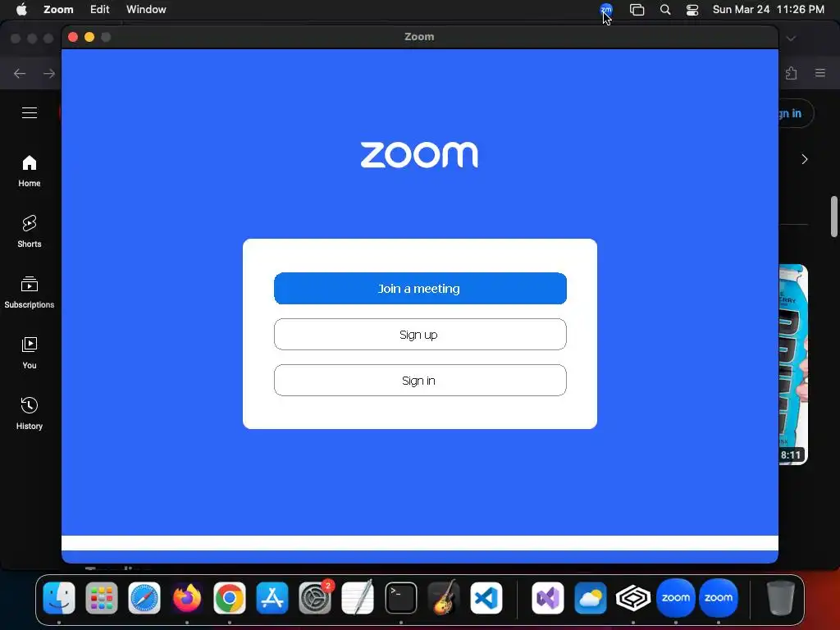
Task: Open the Zoom menu in menu bar
Action: point(58,10)
